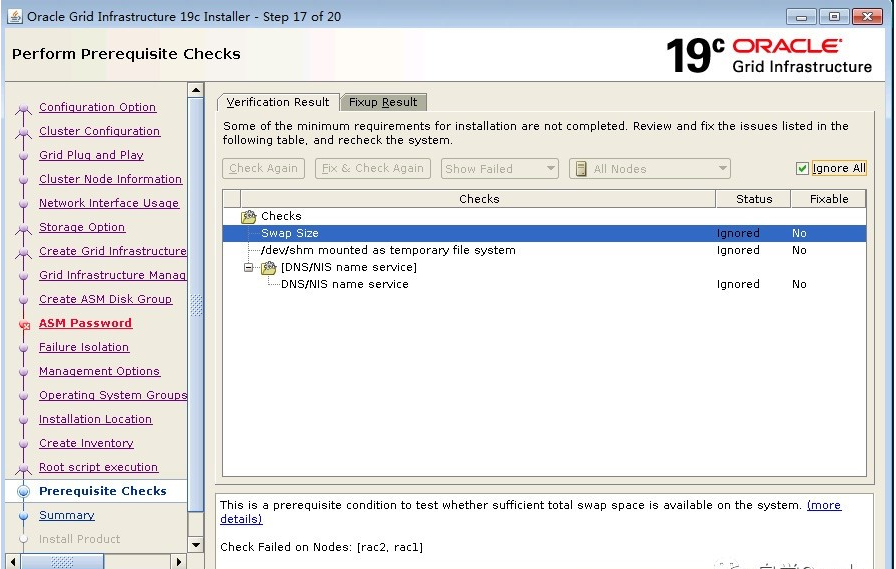Toggle the Ignore All checkbox
Viewport: 896px width, 569px height.
pyautogui.click(x=802, y=169)
